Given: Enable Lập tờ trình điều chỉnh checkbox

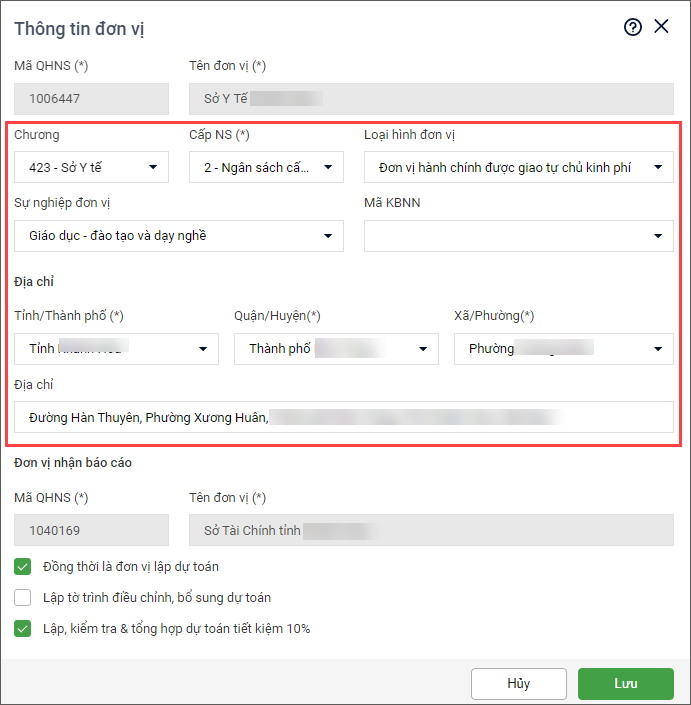Looking at the screenshot, I should [23, 598].
